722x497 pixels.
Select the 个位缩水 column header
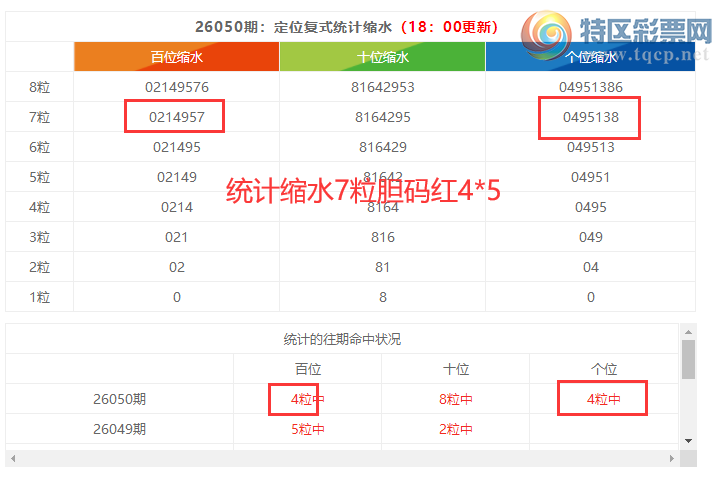tap(590, 57)
